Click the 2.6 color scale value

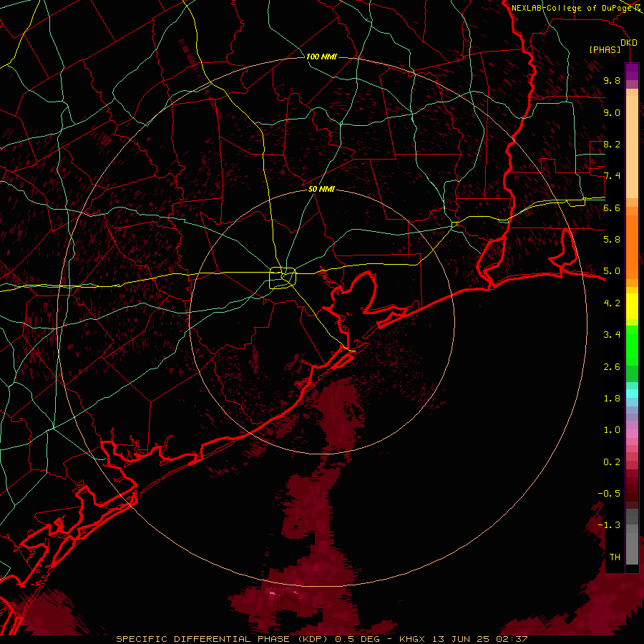tap(612, 367)
